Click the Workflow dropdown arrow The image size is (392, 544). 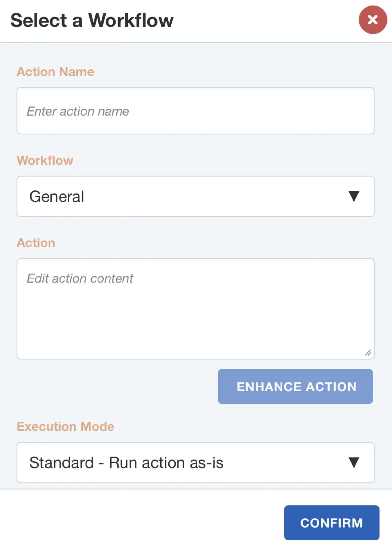point(353,196)
